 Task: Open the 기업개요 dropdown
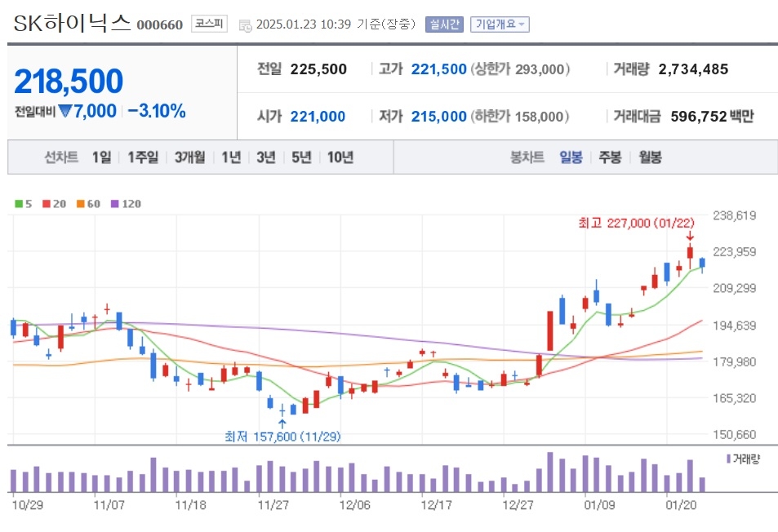click(500, 24)
